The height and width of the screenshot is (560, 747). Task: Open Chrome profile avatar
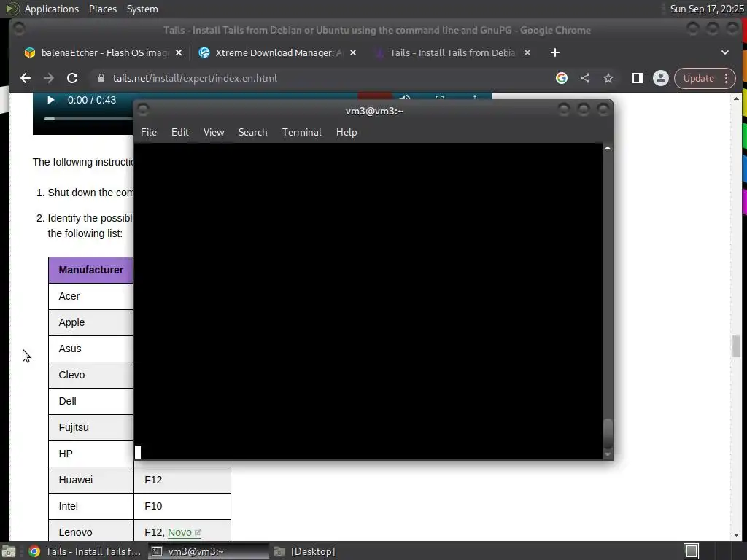661,78
